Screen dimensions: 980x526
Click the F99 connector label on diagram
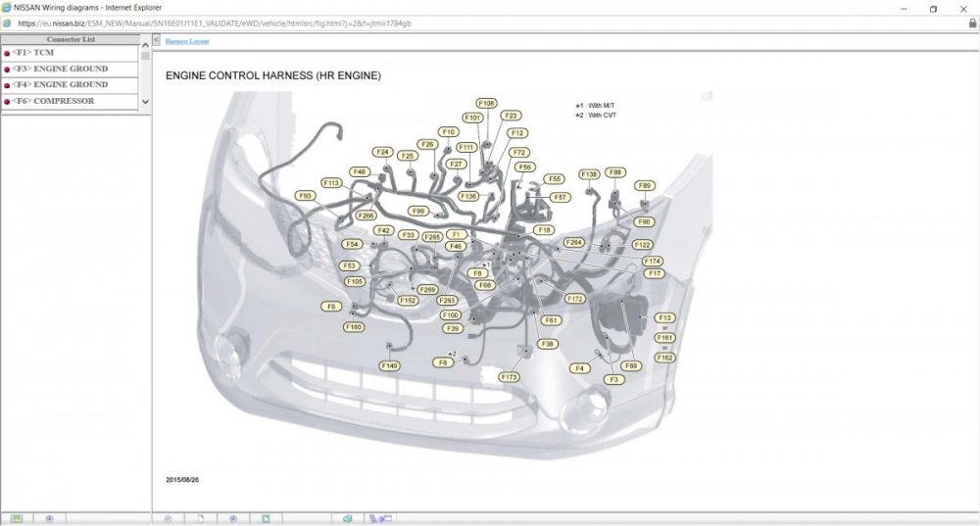(x=418, y=212)
